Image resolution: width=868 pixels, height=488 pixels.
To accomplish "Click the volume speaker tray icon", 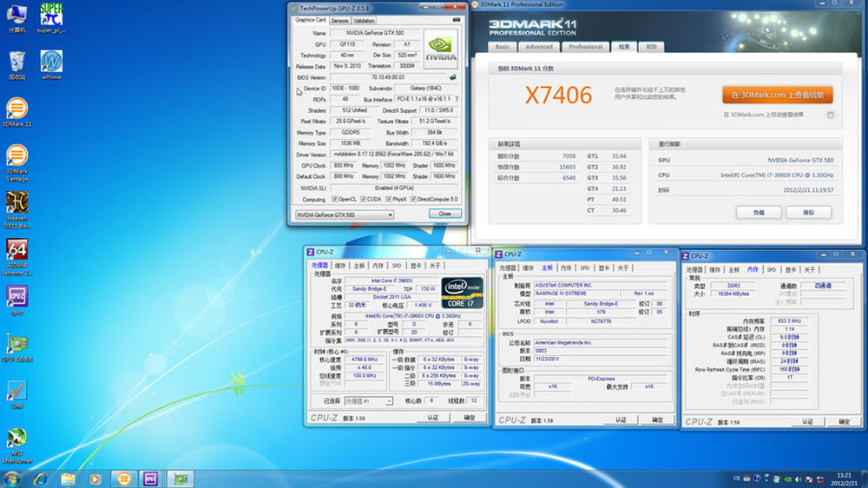I will tap(798, 479).
